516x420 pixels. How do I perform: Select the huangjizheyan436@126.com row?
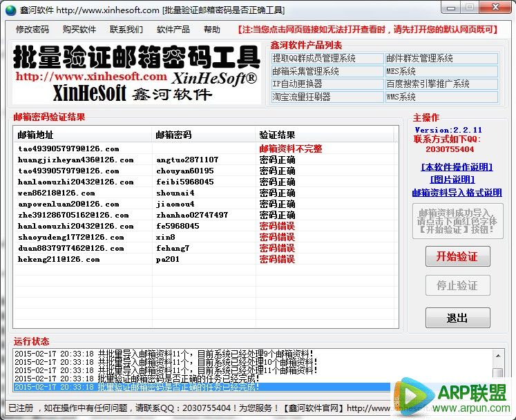[x=76, y=160]
